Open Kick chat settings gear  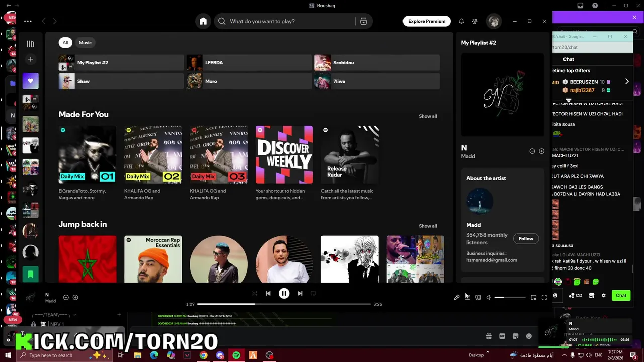604,296
